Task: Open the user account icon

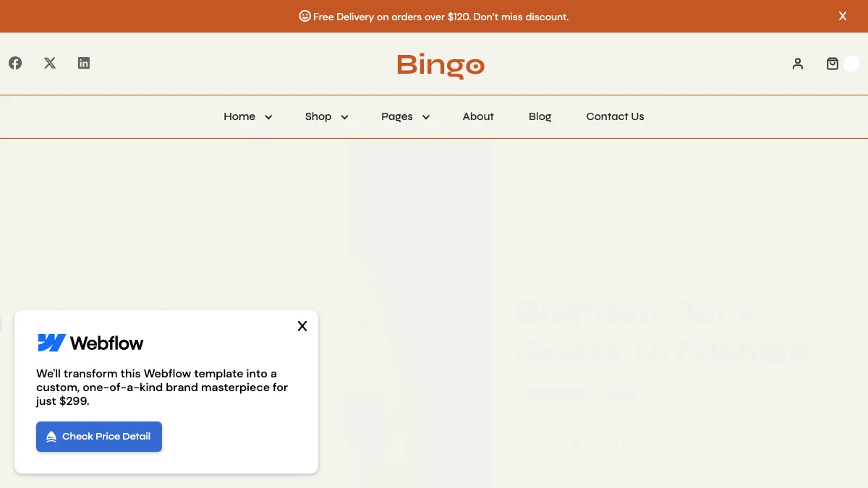Action: [x=798, y=64]
